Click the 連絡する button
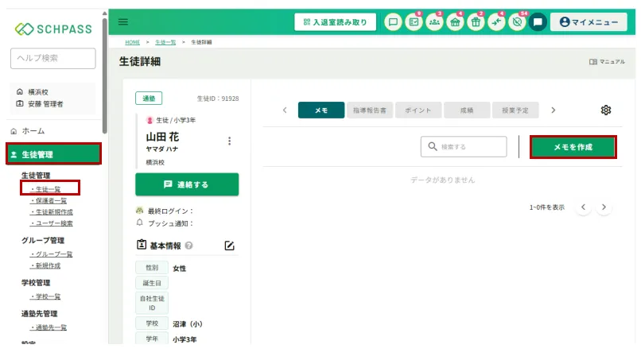 187,184
